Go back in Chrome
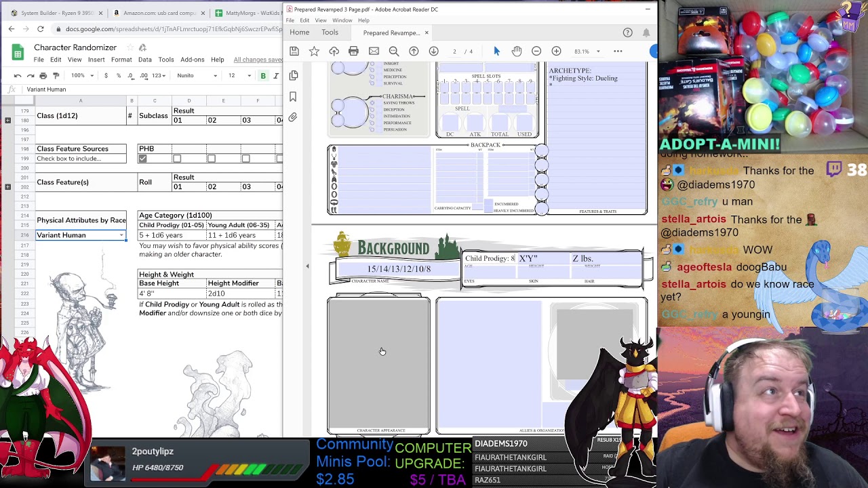This screenshot has width=868, height=488. point(12,29)
